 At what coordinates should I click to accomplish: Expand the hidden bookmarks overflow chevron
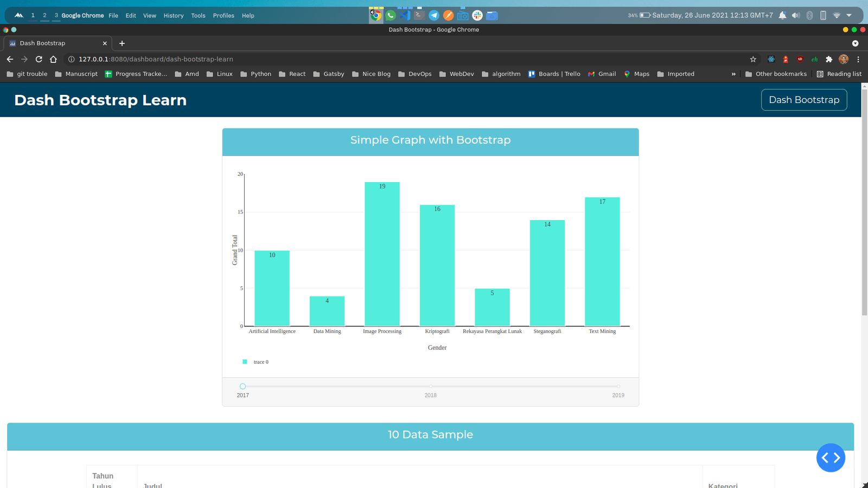click(733, 74)
